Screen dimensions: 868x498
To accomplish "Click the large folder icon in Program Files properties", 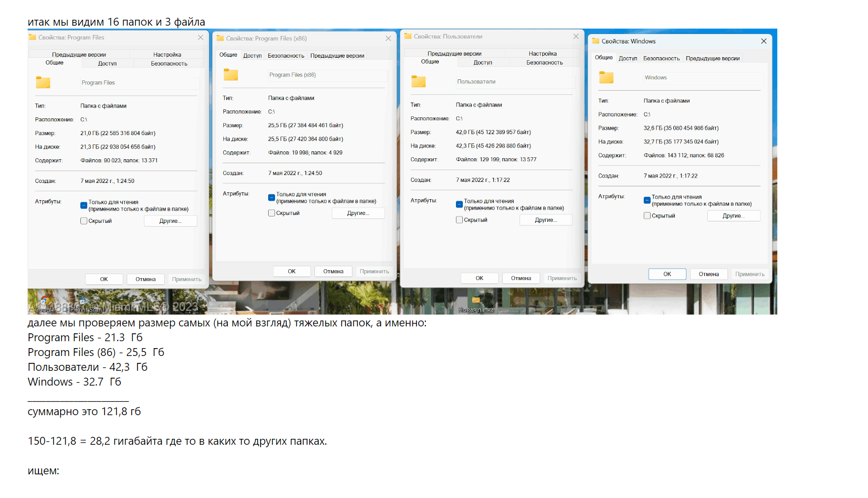I will click(x=43, y=82).
